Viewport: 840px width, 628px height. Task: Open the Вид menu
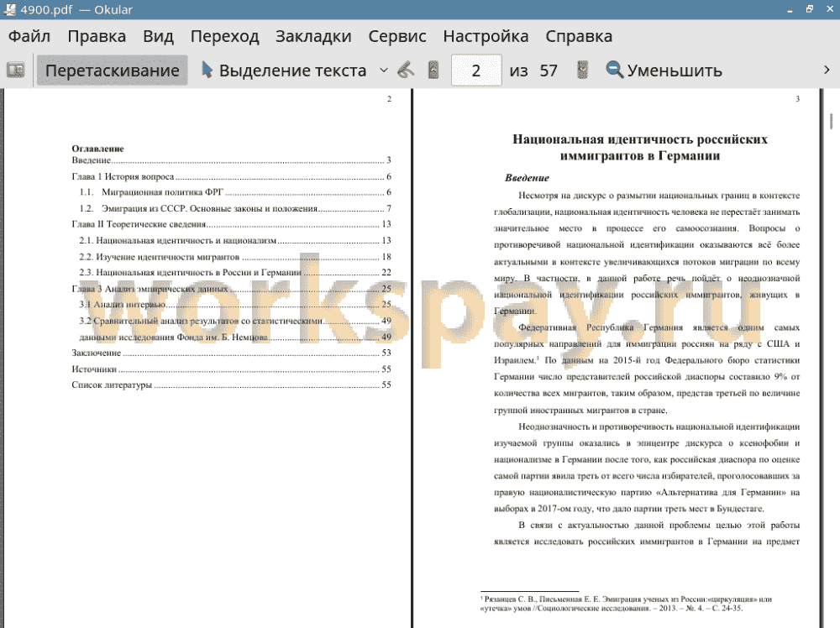[158, 36]
